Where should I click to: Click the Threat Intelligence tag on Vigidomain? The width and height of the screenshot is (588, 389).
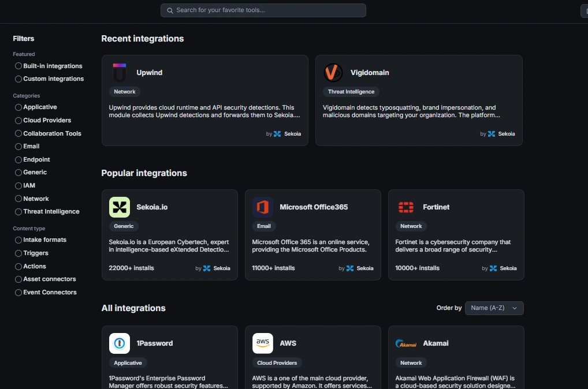coord(351,92)
